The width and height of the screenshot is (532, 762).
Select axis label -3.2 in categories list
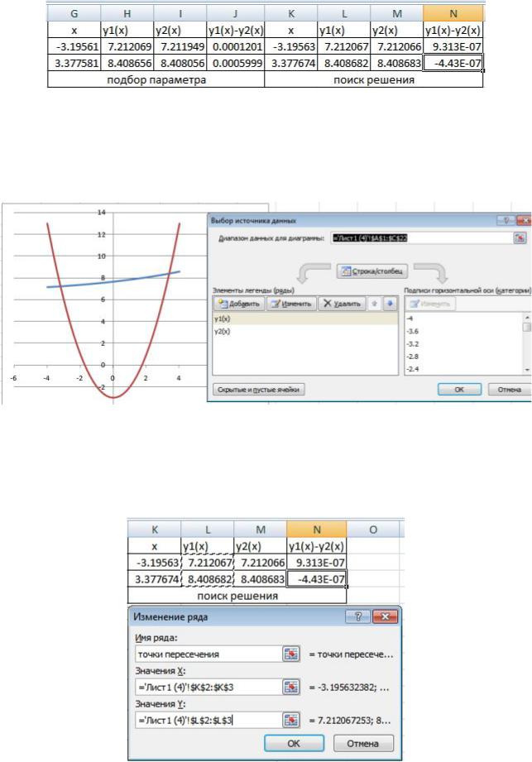tap(464, 344)
